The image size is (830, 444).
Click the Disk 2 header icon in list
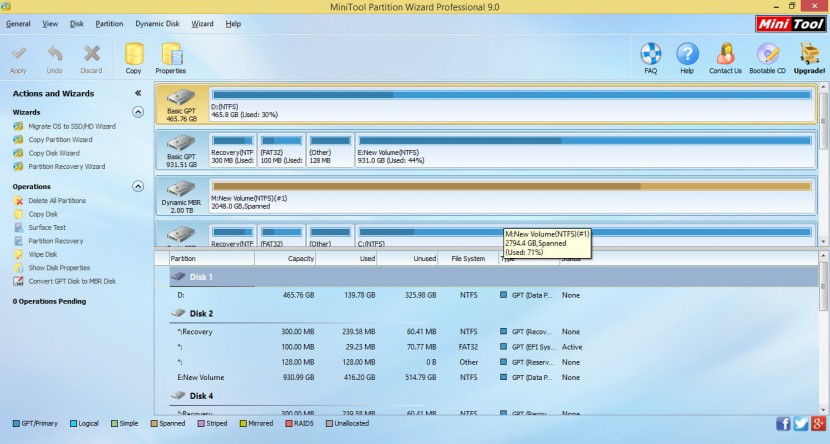(x=178, y=313)
